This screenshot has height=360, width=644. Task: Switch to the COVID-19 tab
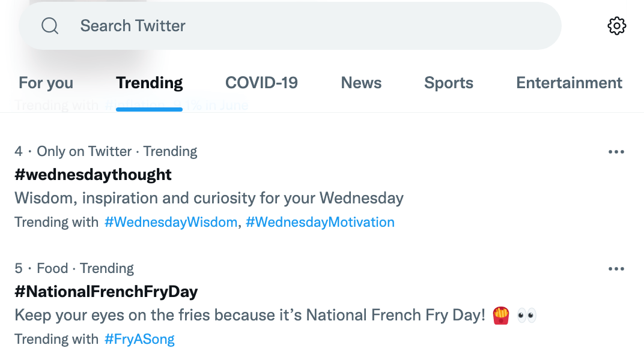[261, 83]
